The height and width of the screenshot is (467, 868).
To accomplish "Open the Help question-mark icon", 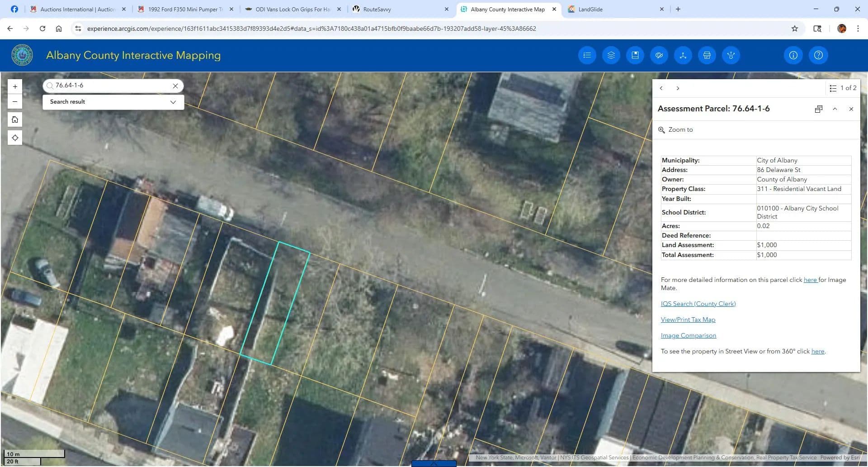I will [818, 55].
